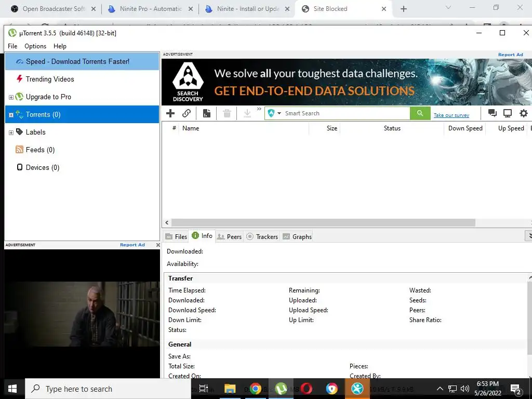The width and height of the screenshot is (532, 399).
Task: Click Report Ad above the video ad
Action: tap(132, 245)
